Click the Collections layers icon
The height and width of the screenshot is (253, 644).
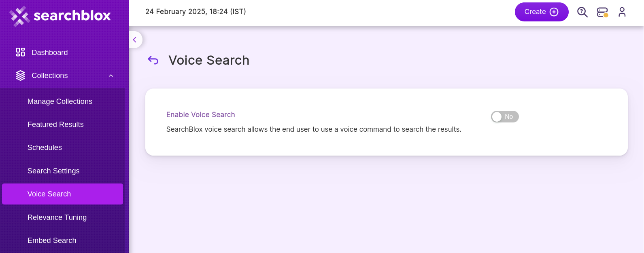coord(20,76)
